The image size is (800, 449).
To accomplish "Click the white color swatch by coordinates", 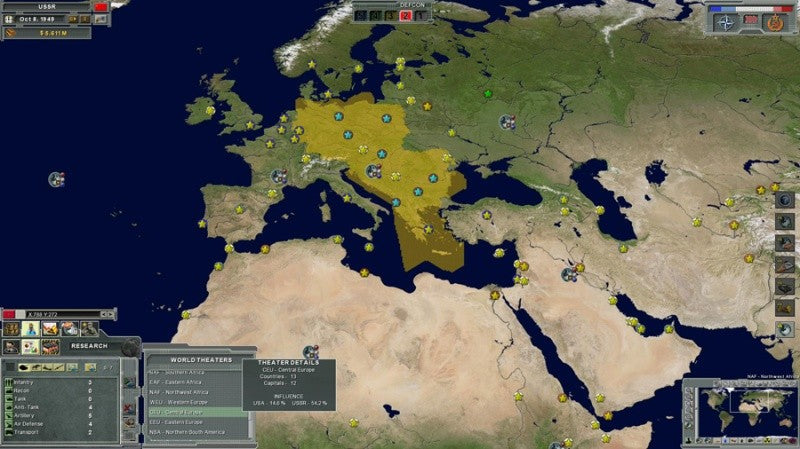I will (x=20, y=314).
